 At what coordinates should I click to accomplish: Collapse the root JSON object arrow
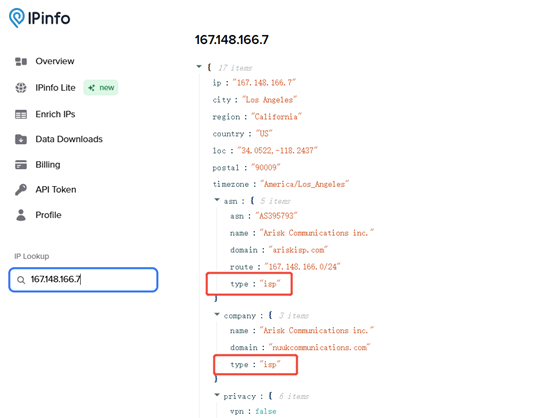pyautogui.click(x=199, y=66)
